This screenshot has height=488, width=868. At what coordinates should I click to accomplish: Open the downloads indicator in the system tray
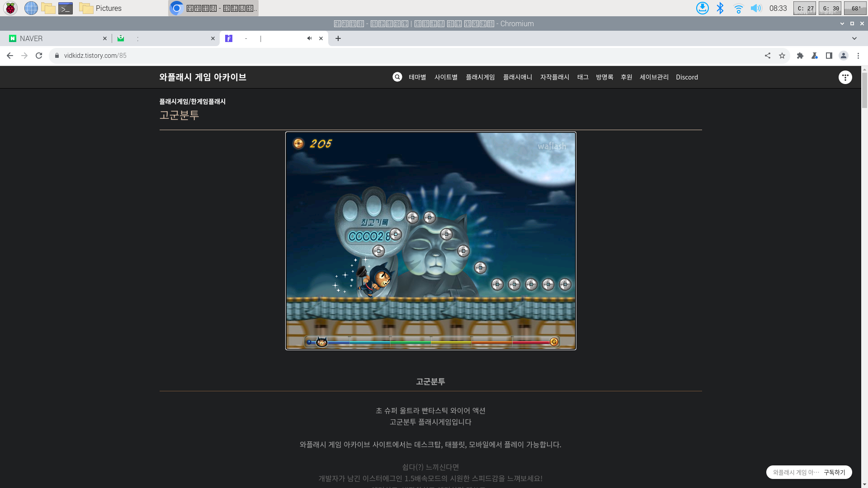pos(702,8)
